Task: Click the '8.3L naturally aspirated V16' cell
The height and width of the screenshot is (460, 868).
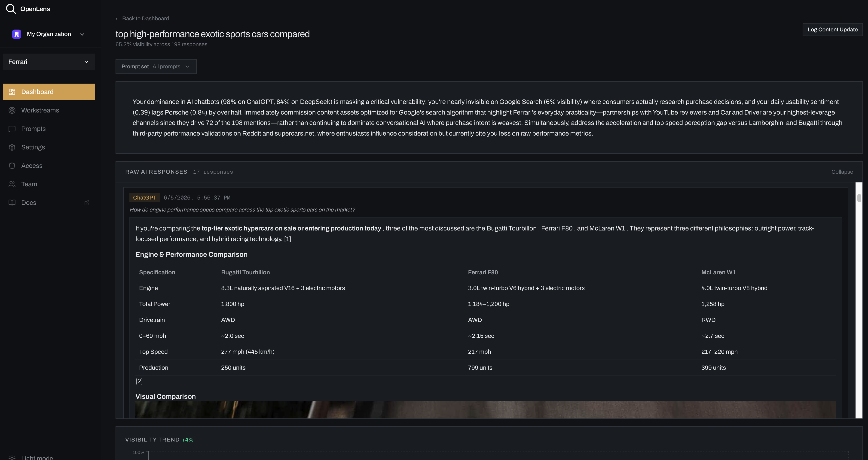Action: point(283,288)
